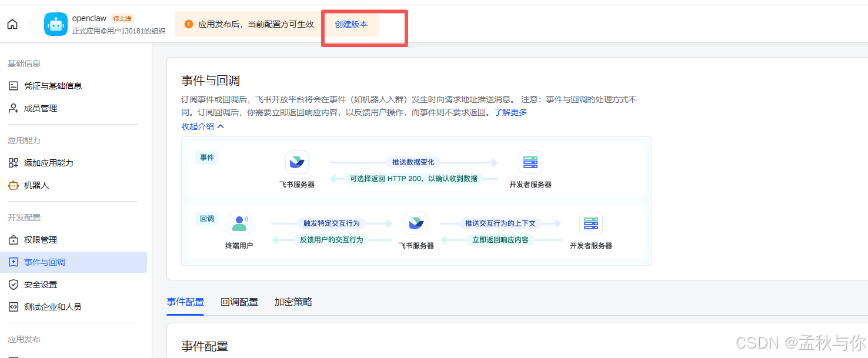Viewport: 868px width, 358px height.
Task: Select the 凭证与基础信息 sidebar icon
Action: [13, 85]
